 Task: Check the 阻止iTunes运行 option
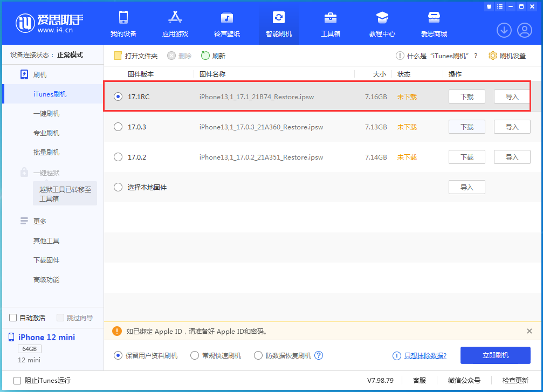[17, 380]
